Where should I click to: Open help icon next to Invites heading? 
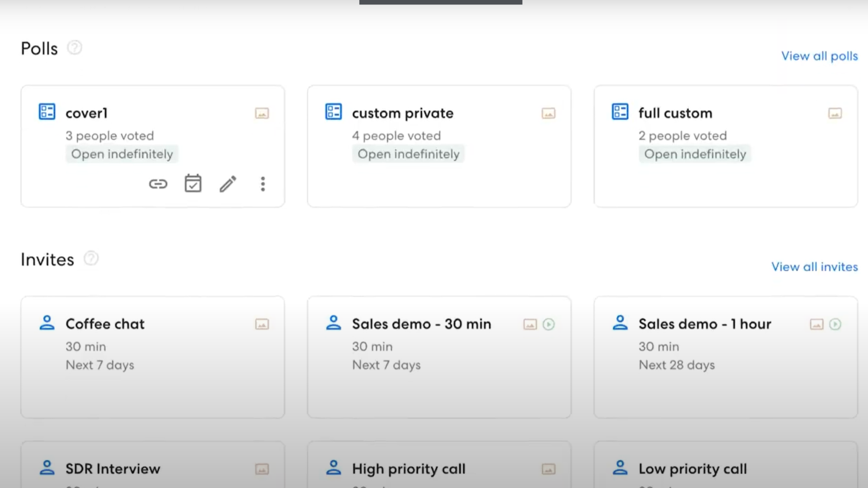pyautogui.click(x=91, y=258)
